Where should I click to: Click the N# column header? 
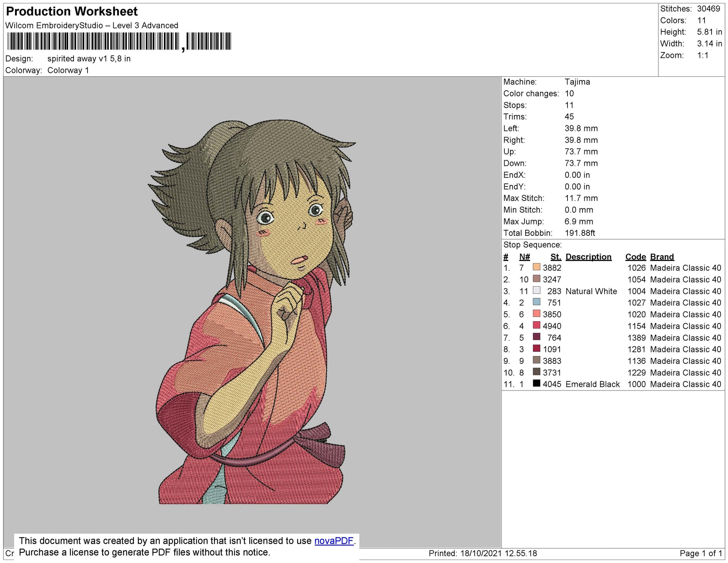[524, 257]
